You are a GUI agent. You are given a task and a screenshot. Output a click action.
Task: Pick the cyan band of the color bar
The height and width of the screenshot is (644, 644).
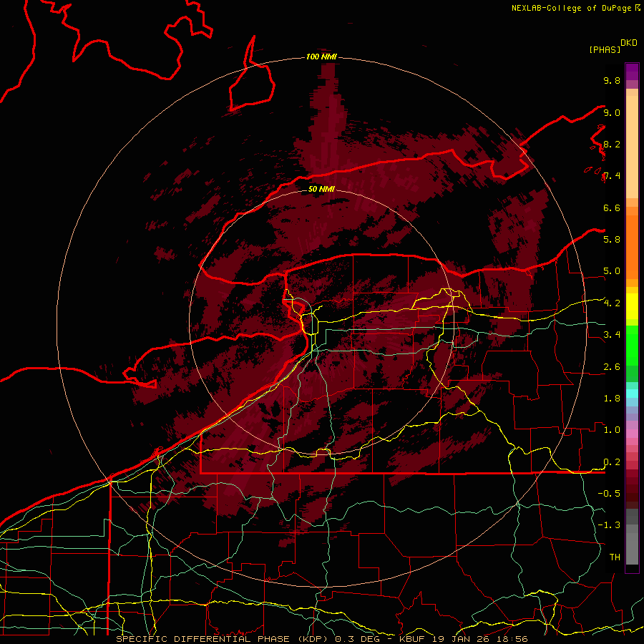point(632,394)
